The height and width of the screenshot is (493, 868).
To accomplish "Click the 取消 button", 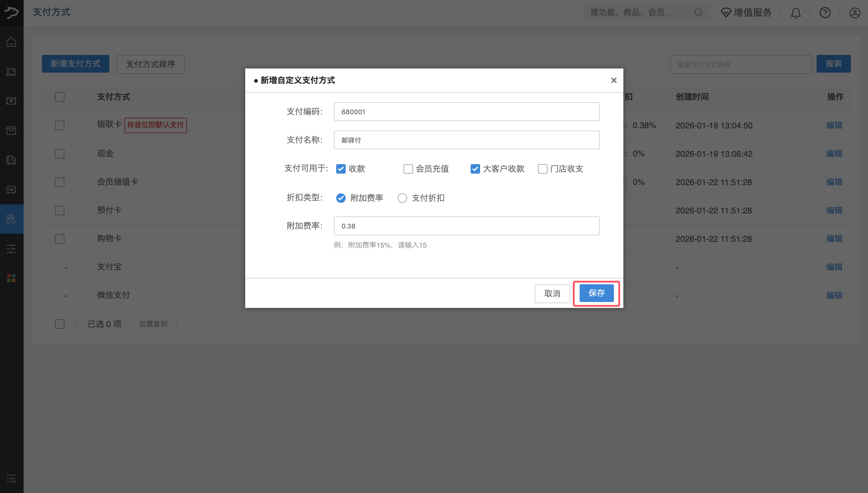I will click(x=552, y=293).
